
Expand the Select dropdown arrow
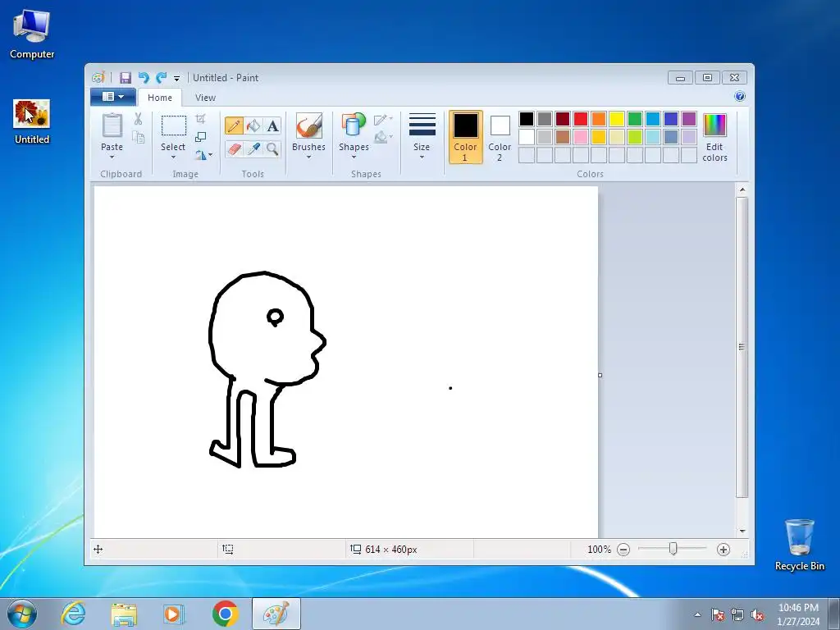(x=173, y=157)
